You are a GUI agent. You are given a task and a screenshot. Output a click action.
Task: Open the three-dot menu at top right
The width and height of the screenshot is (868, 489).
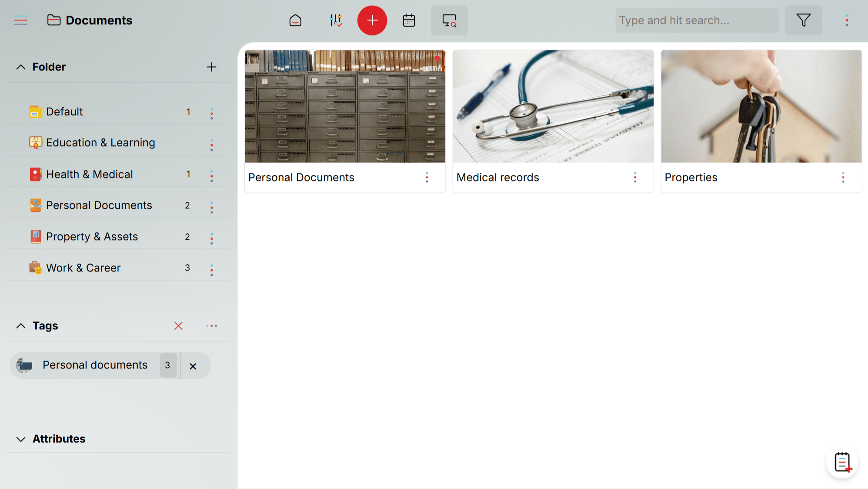point(846,20)
